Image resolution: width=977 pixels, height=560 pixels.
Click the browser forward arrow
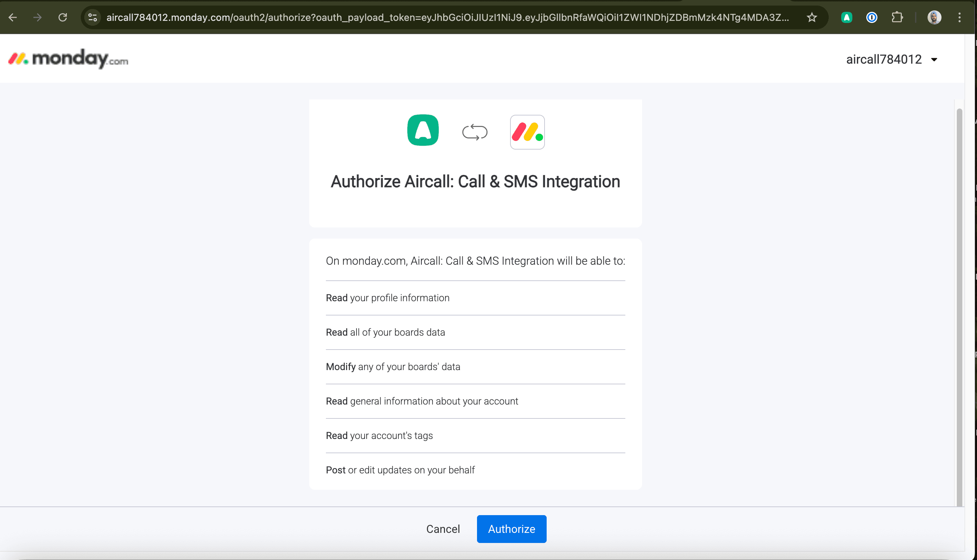(x=37, y=17)
